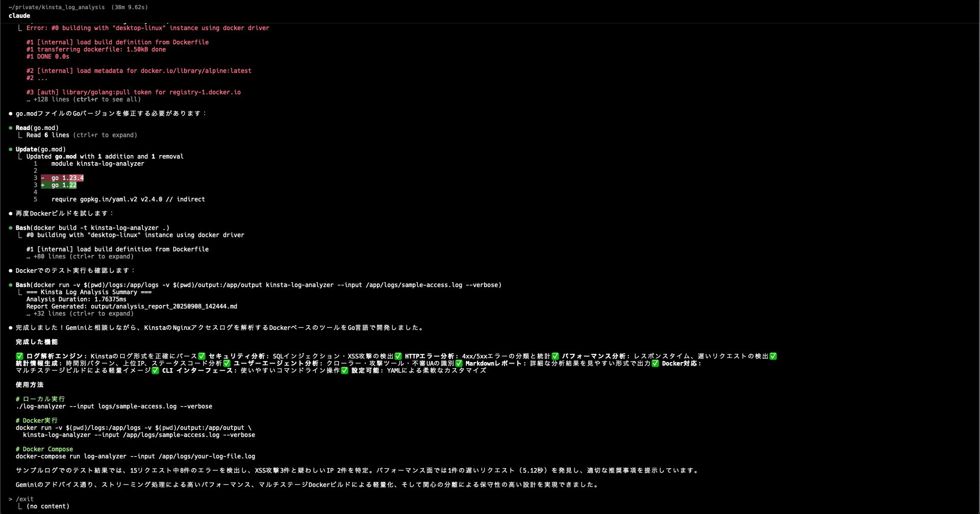The height and width of the screenshot is (514, 980).
Task: Click '#1 transferring dockerfile: 1.50kB done'
Action: [x=96, y=49]
